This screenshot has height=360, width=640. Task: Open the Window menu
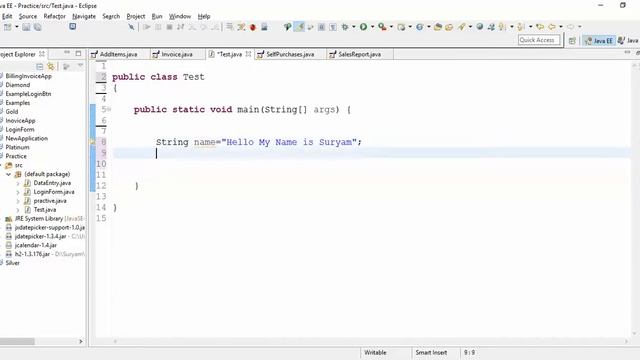(x=180, y=16)
